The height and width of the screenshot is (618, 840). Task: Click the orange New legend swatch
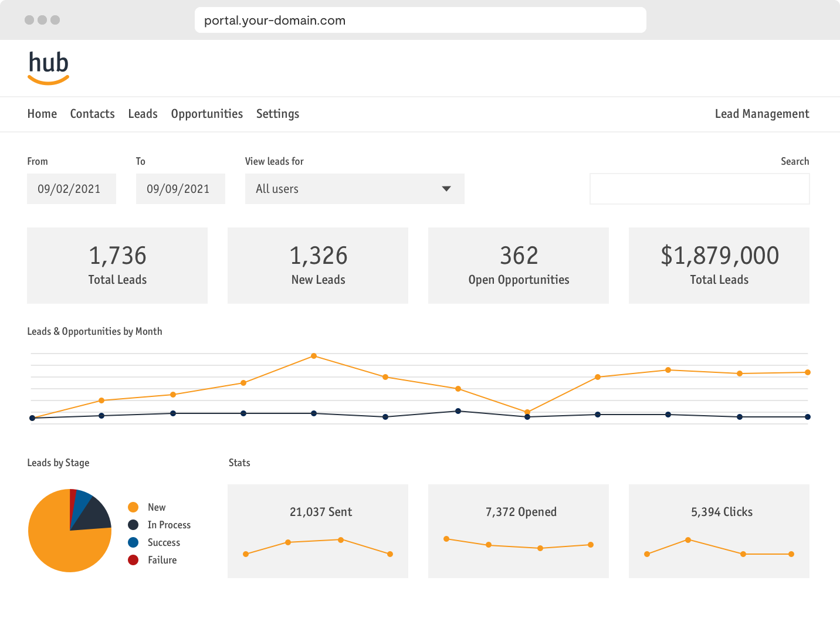pos(133,507)
